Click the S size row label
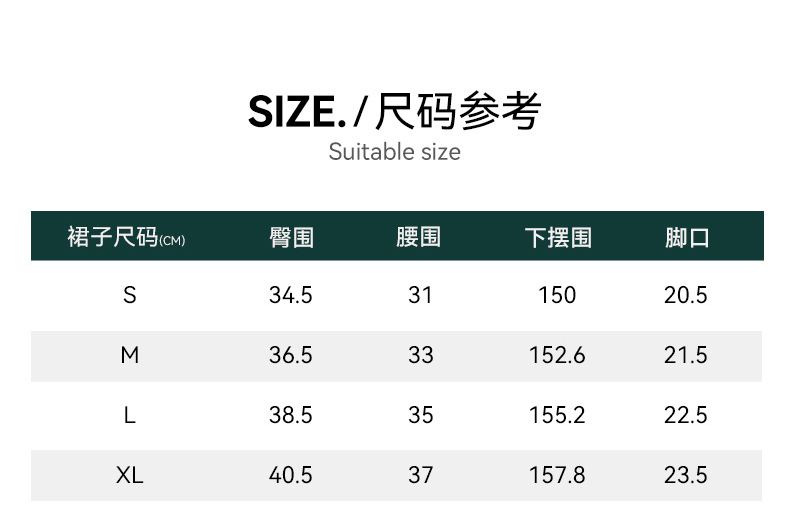The height and width of the screenshot is (507, 790). coord(129,295)
